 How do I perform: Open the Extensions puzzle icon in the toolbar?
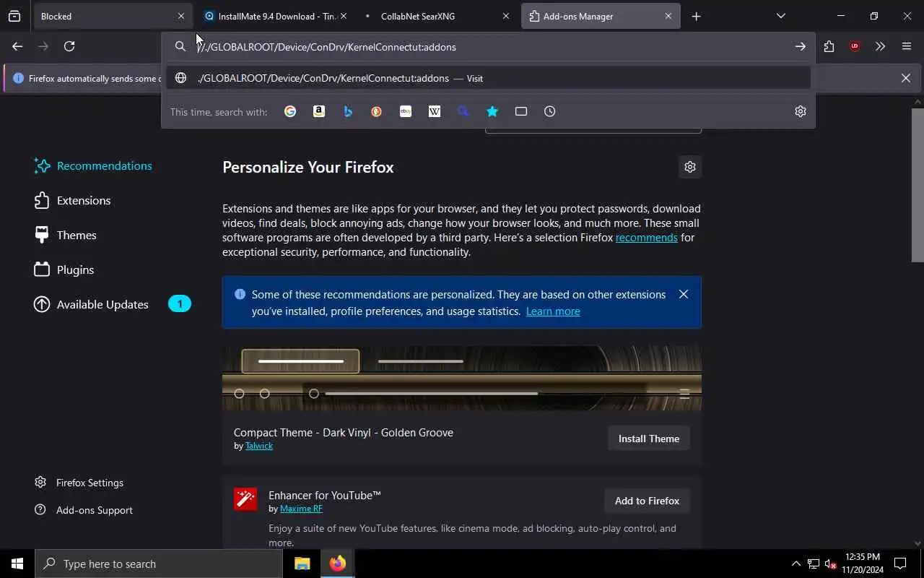coord(829,46)
